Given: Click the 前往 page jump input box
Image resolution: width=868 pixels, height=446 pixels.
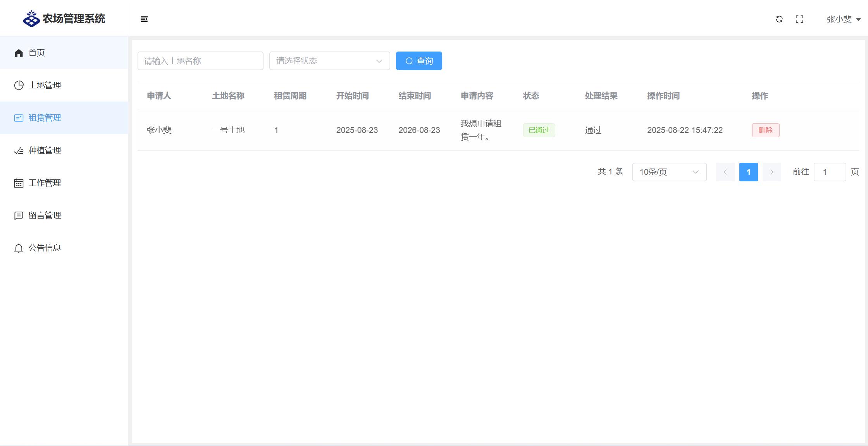Looking at the screenshot, I should (x=830, y=172).
